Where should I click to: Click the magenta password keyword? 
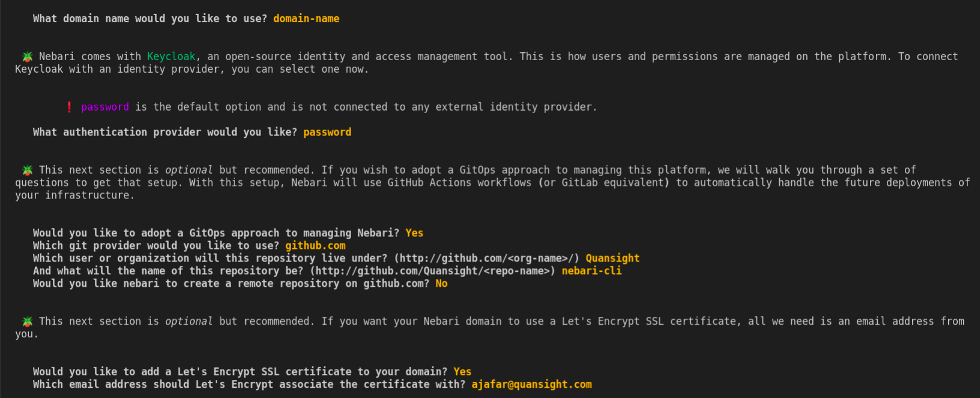[x=105, y=107]
